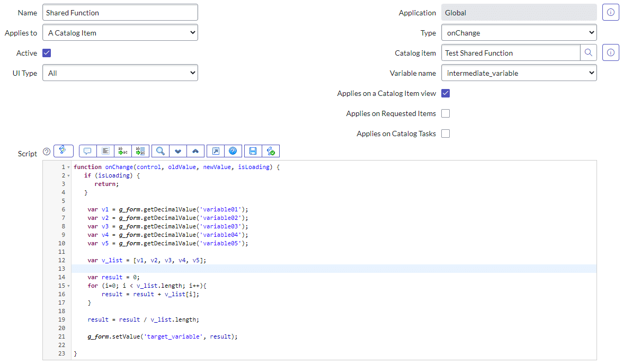Screen dimensions: 623x364
Task: Uncheck the Active checkbox
Action: tap(47, 53)
